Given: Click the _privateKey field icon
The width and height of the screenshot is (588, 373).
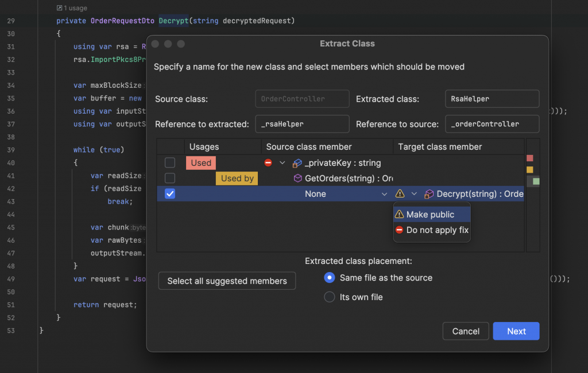Looking at the screenshot, I should point(297,163).
